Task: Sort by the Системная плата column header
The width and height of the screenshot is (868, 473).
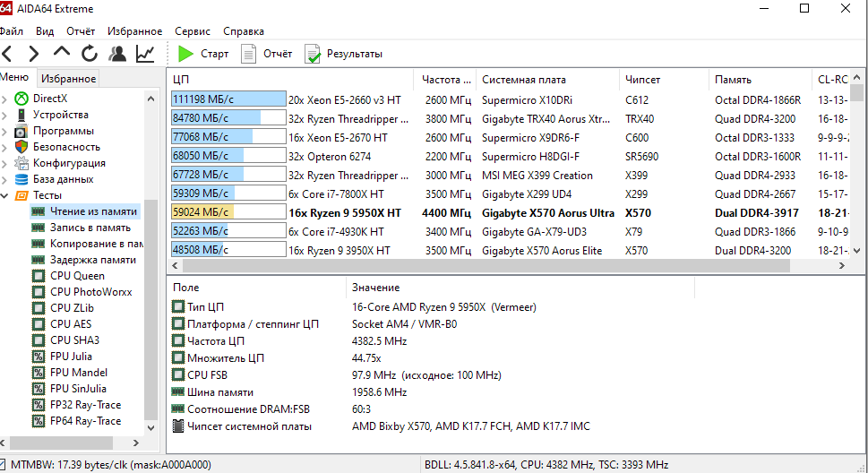Action: [548, 80]
